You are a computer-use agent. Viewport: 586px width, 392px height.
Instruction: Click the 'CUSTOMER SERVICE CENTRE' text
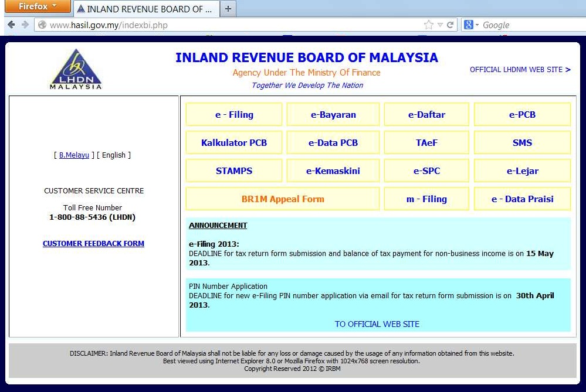[x=94, y=191]
